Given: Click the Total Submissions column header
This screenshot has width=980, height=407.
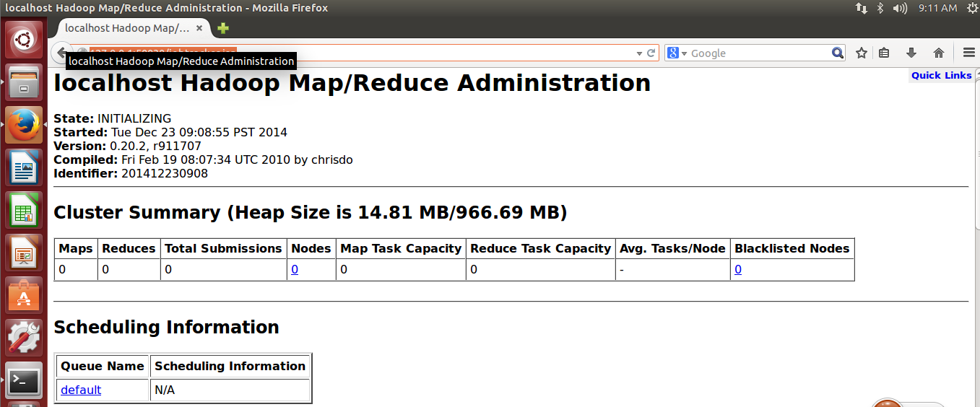Looking at the screenshot, I should pos(223,248).
